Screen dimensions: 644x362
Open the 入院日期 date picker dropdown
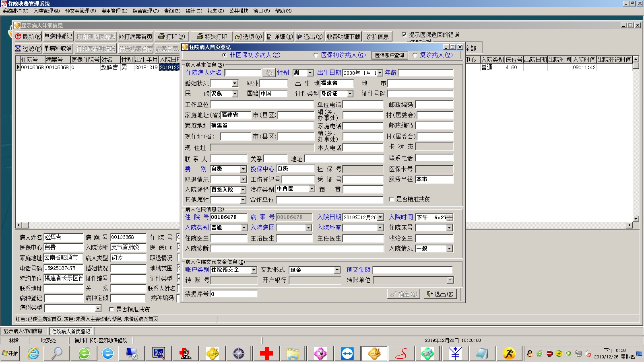point(380,217)
